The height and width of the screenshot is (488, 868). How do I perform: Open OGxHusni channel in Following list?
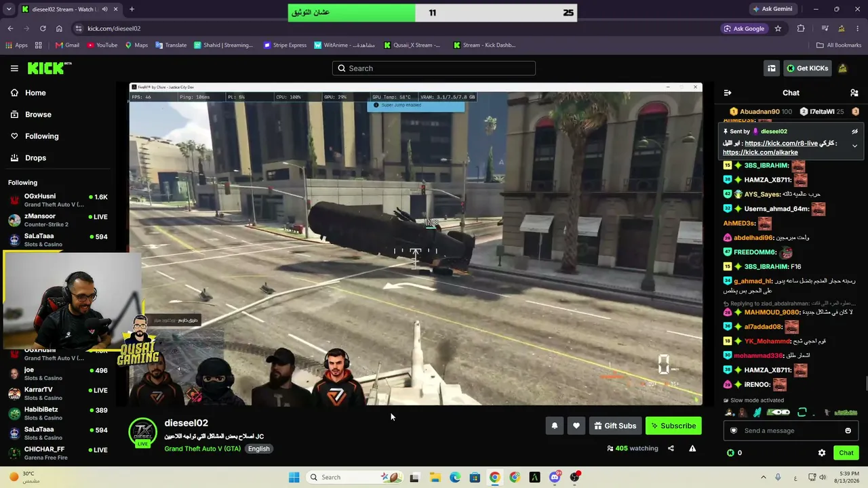[x=58, y=200]
